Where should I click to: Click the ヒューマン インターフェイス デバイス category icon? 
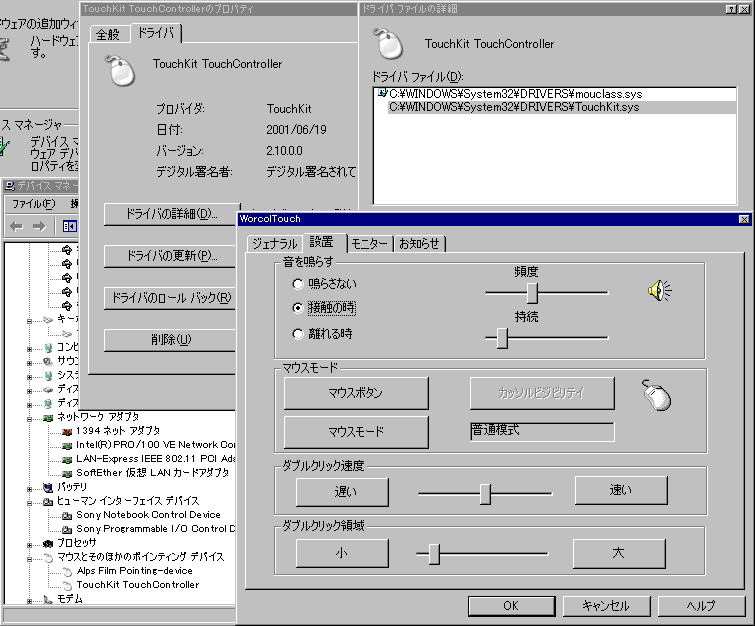pyautogui.click(x=48, y=501)
